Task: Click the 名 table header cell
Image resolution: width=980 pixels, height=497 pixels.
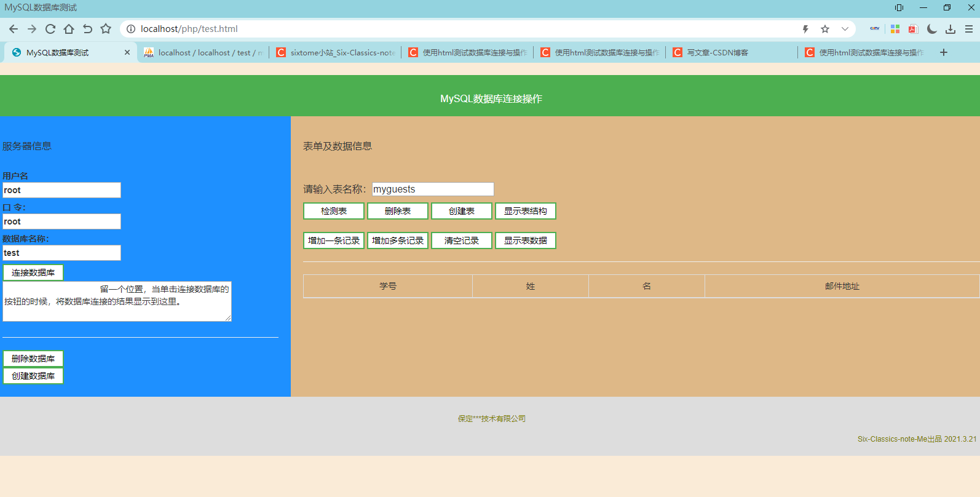Action: [x=647, y=286]
